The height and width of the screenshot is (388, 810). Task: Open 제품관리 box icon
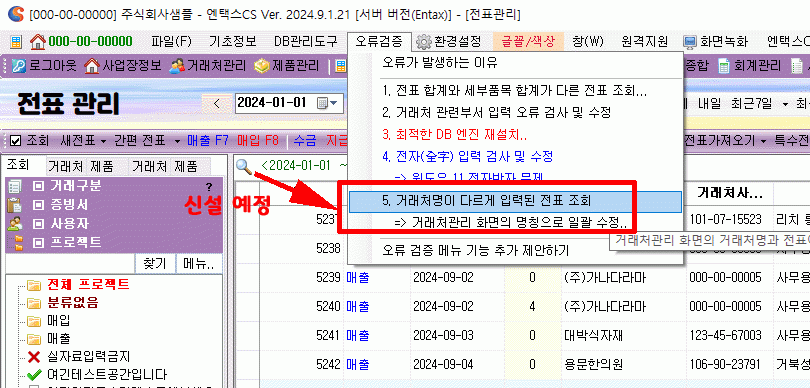(x=262, y=66)
